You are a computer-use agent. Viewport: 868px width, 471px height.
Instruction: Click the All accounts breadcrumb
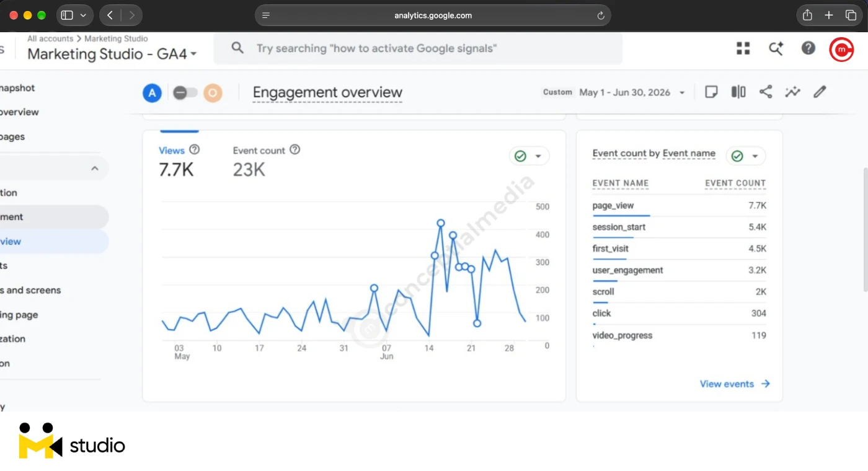(50, 38)
